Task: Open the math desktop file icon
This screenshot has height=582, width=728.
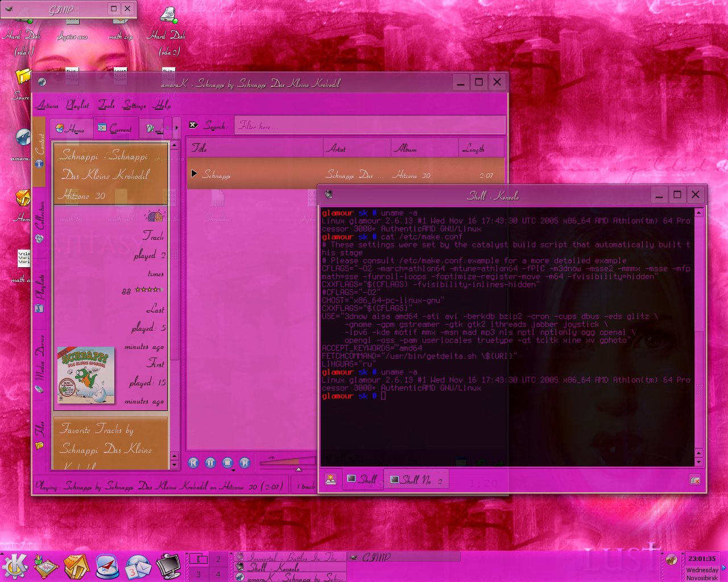Action: 23,259
